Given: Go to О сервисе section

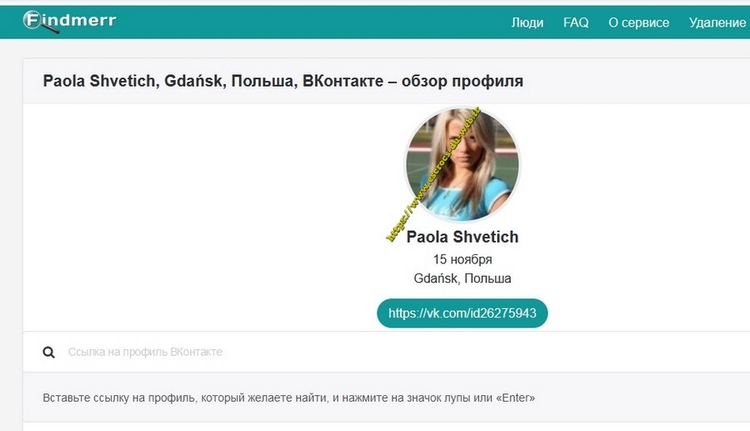Looking at the screenshot, I should click(639, 22).
